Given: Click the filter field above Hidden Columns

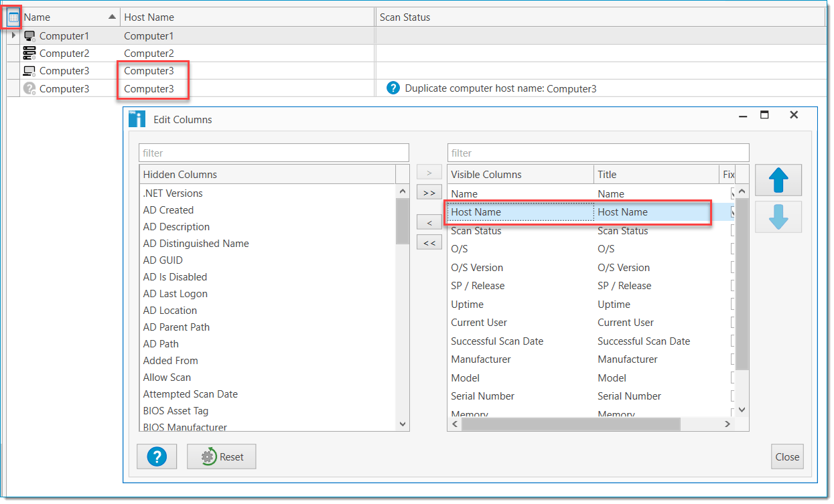Looking at the screenshot, I should [275, 153].
